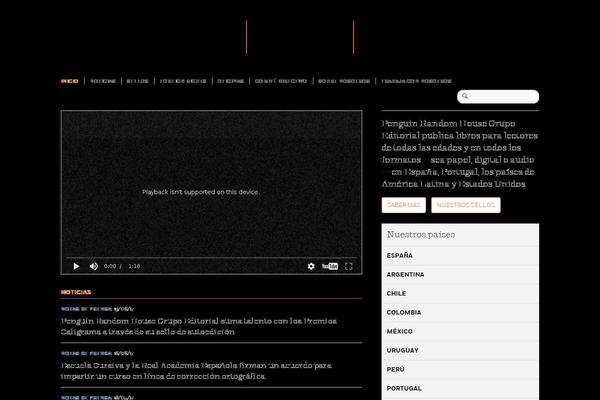600x400 pixels.
Task: Click the YouTube logo in the player
Action: click(330, 266)
